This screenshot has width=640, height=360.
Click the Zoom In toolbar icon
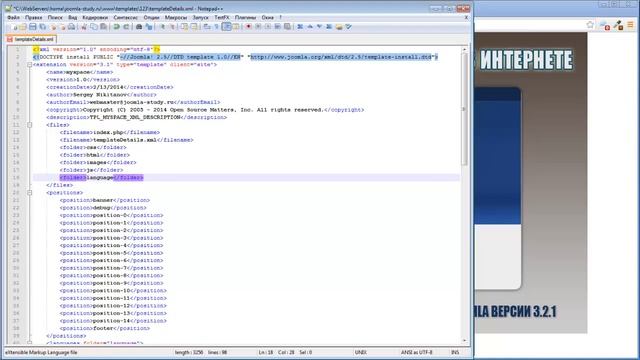(x=162, y=27)
